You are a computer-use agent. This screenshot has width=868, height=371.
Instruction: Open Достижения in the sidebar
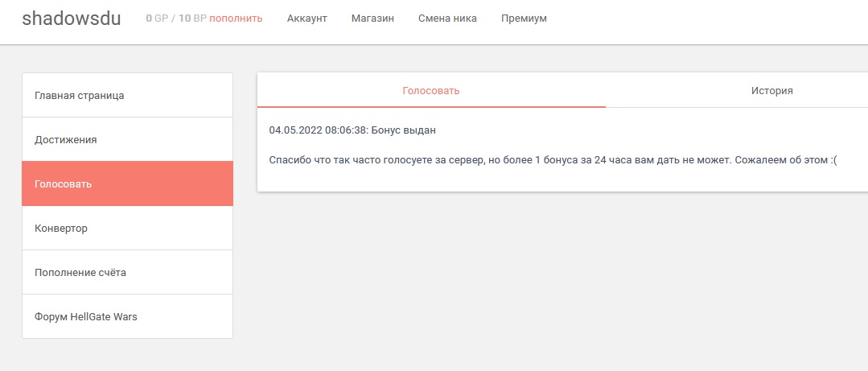pos(127,139)
